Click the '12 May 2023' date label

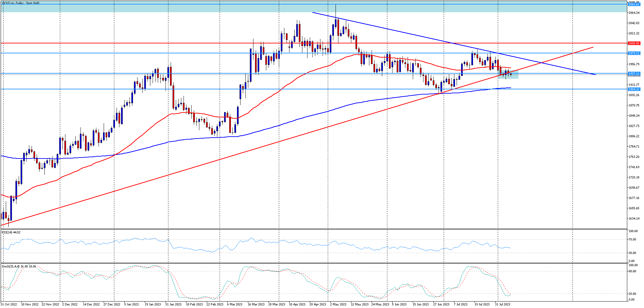coord(359,304)
